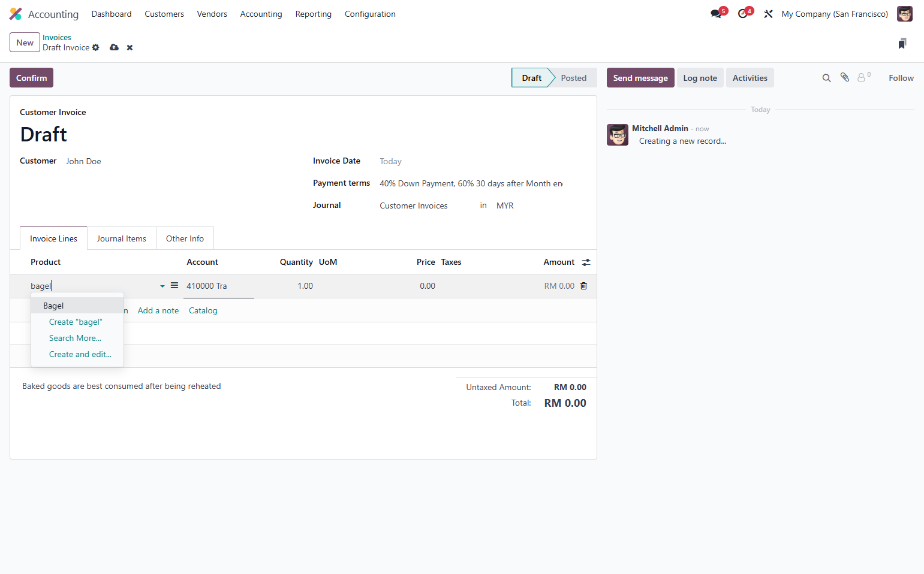The width and height of the screenshot is (924, 574).
Task: Open the conversations chat bubble icon
Action: pos(716,14)
